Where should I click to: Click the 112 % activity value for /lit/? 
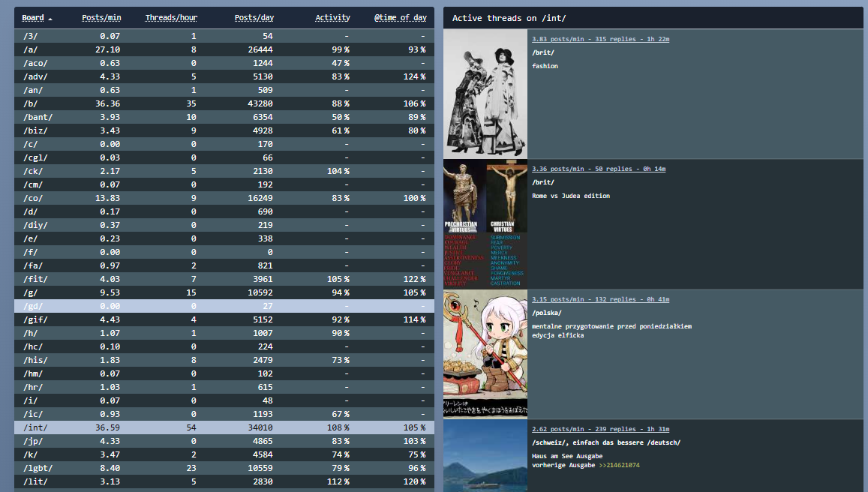pos(338,481)
